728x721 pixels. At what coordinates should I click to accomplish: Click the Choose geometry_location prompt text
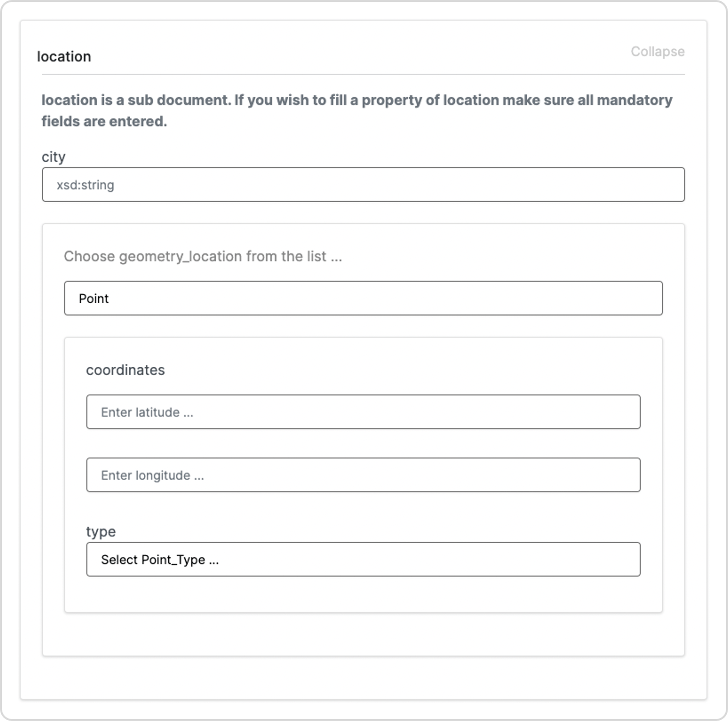coord(203,257)
